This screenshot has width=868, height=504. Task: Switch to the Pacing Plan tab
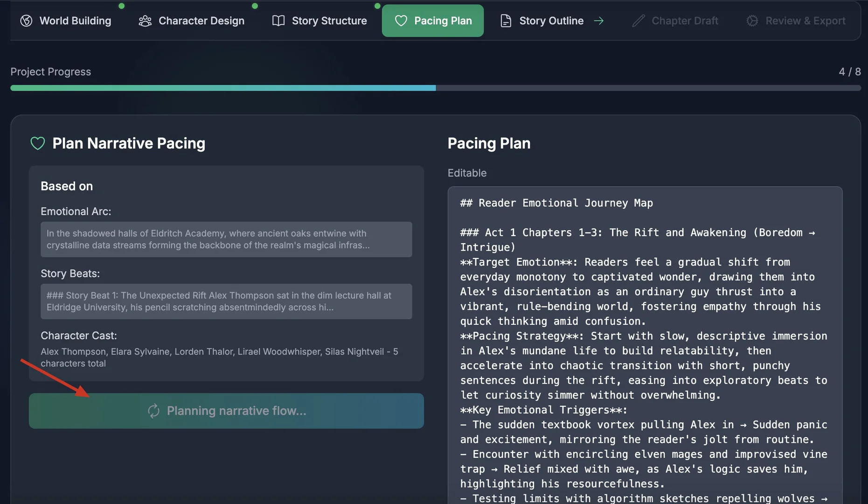click(x=432, y=21)
